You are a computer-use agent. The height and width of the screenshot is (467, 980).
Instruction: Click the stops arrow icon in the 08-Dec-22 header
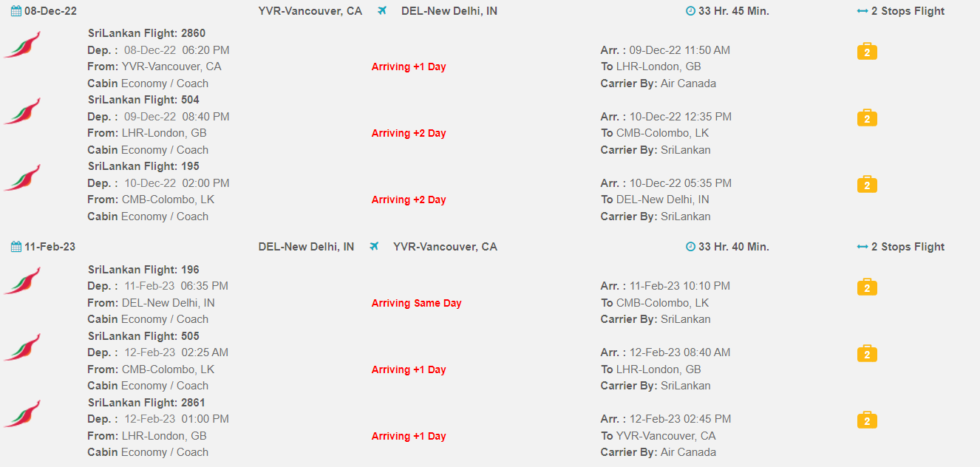coord(862,11)
